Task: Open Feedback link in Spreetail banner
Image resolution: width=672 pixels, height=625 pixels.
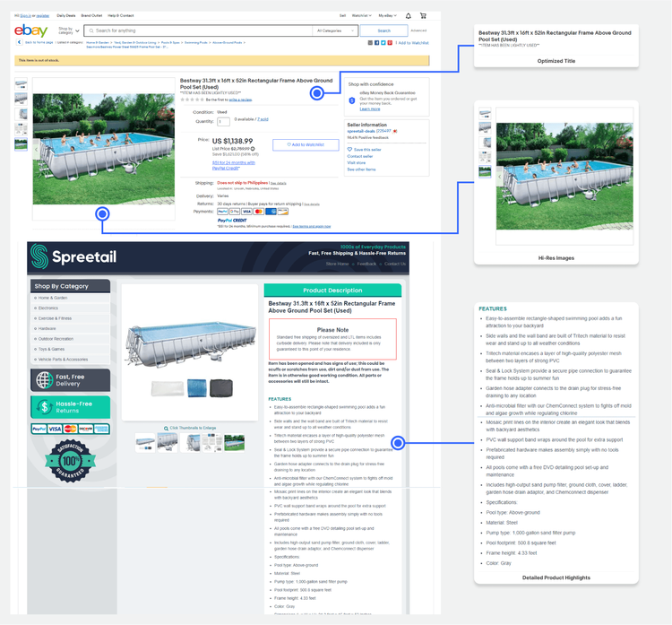Action: [366, 264]
